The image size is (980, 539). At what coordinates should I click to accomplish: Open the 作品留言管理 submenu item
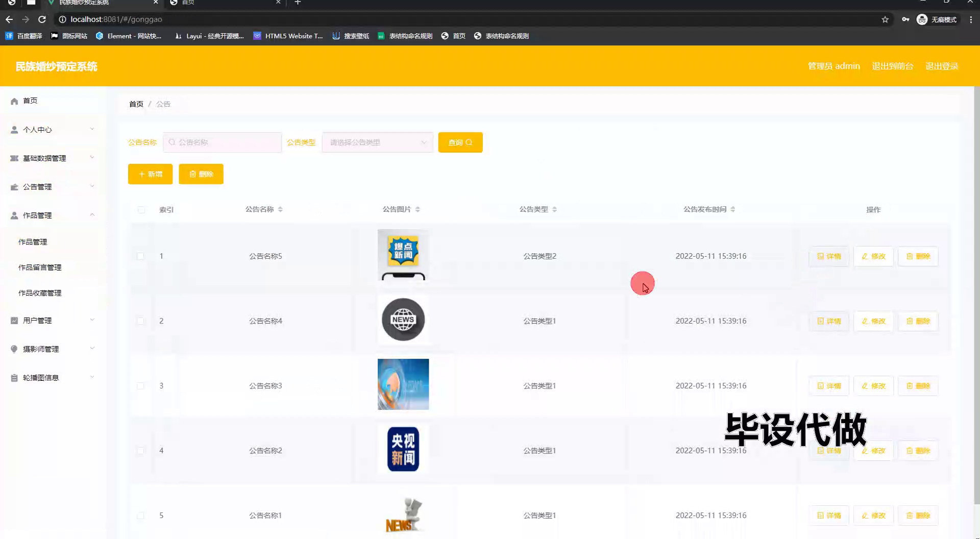40,267
